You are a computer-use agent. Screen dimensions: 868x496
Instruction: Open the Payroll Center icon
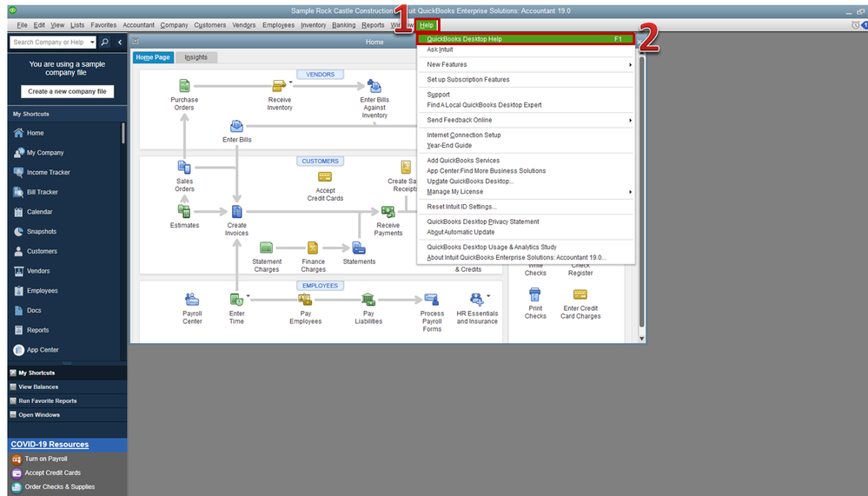click(192, 300)
